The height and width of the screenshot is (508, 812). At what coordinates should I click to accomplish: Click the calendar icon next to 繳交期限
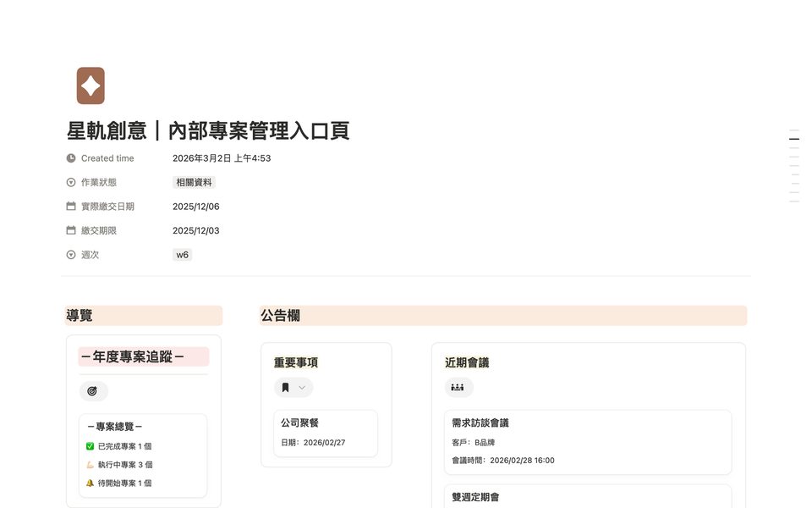[x=71, y=230]
